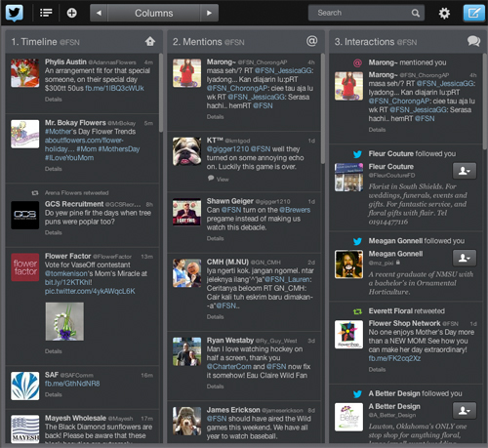Screen dimensions: 488x448
Task: Open the Columns selector
Action: pos(154,13)
